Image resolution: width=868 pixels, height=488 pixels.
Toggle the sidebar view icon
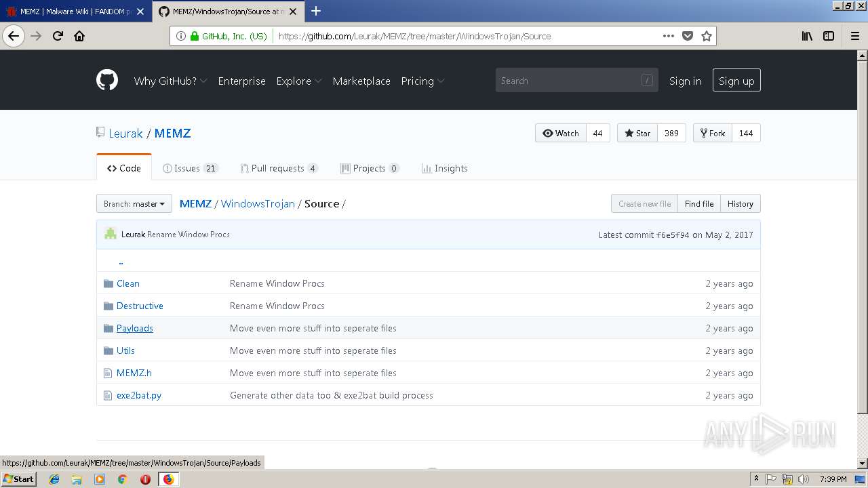[829, 36]
